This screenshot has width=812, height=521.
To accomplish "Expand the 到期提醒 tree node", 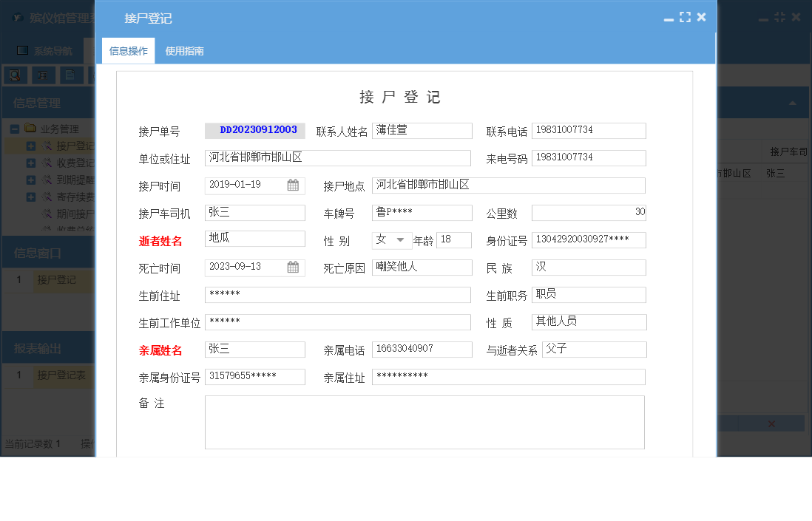I will click(x=31, y=179).
